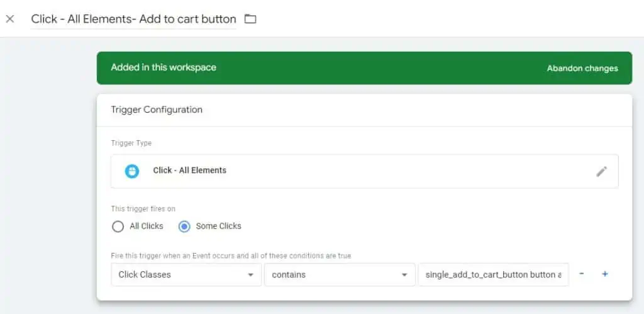Image resolution: width=644 pixels, height=314 pixels.
Task: Add a new condition with the plus icon
Action: pyautogui.click(x=605, y=274)
